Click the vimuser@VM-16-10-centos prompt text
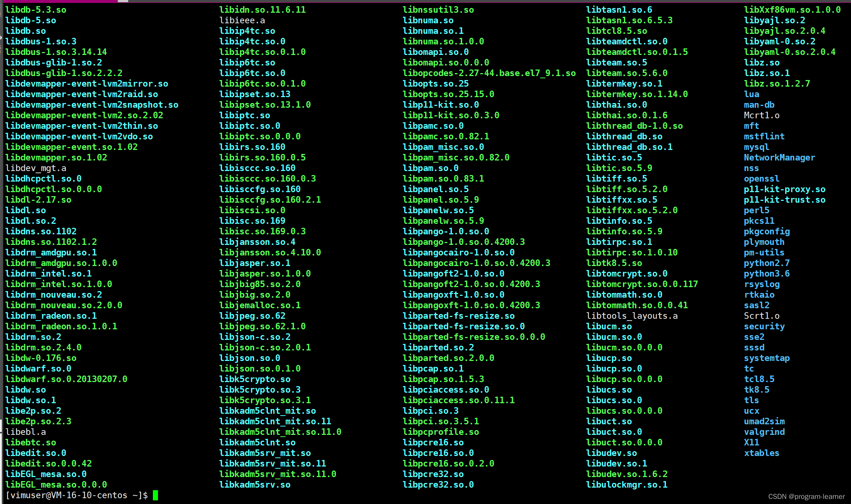 [x=66, y=495]
